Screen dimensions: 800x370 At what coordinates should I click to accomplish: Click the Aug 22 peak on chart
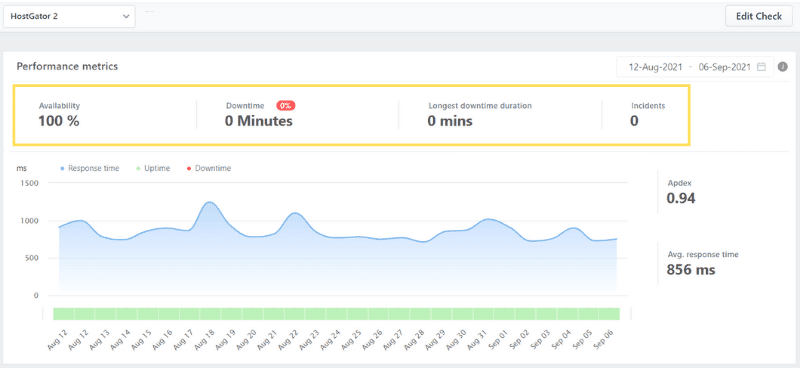(294, 213)
